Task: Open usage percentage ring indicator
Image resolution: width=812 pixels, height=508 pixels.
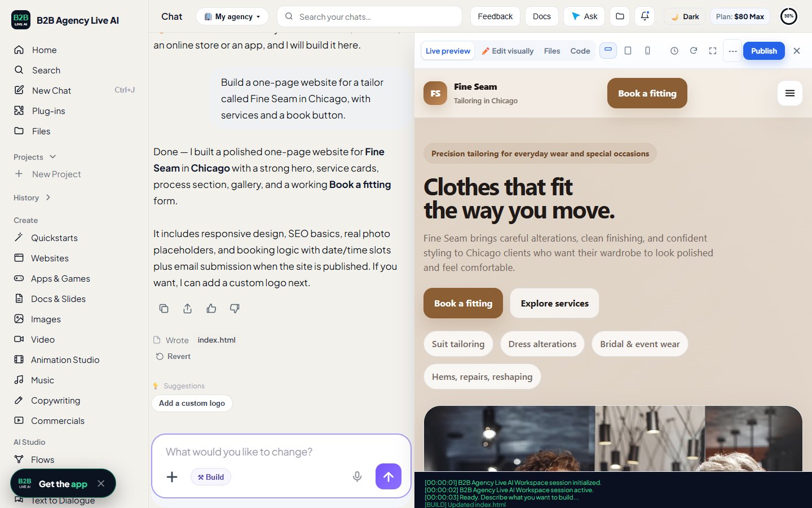Action: (789, 16)
